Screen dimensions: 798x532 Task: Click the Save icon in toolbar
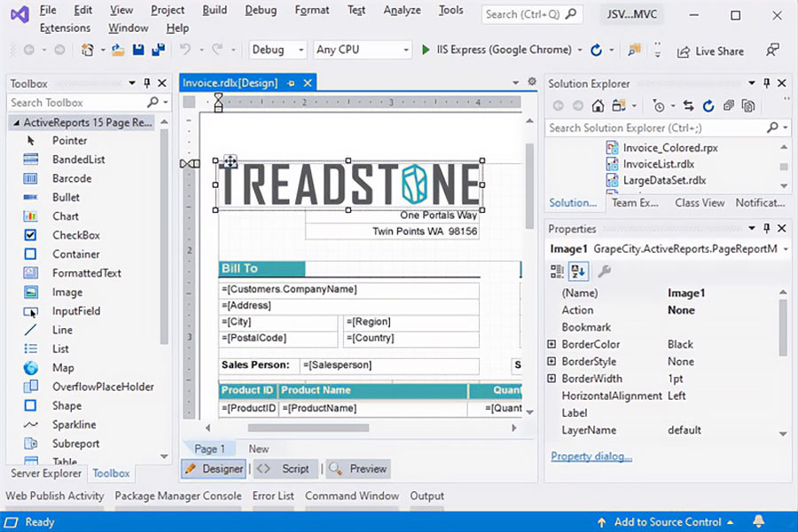coord(138,50)
